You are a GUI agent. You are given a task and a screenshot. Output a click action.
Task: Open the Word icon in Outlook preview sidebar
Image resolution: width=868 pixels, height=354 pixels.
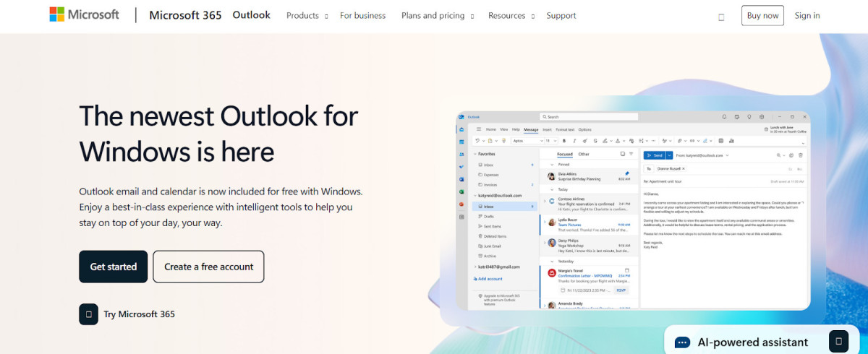click(461, 179)
